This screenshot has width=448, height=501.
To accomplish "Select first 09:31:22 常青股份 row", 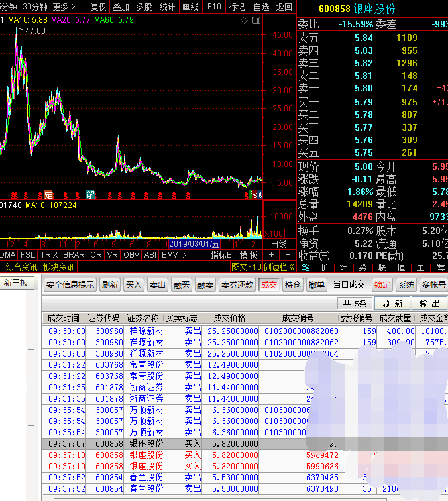I will (x=245, y=365).
